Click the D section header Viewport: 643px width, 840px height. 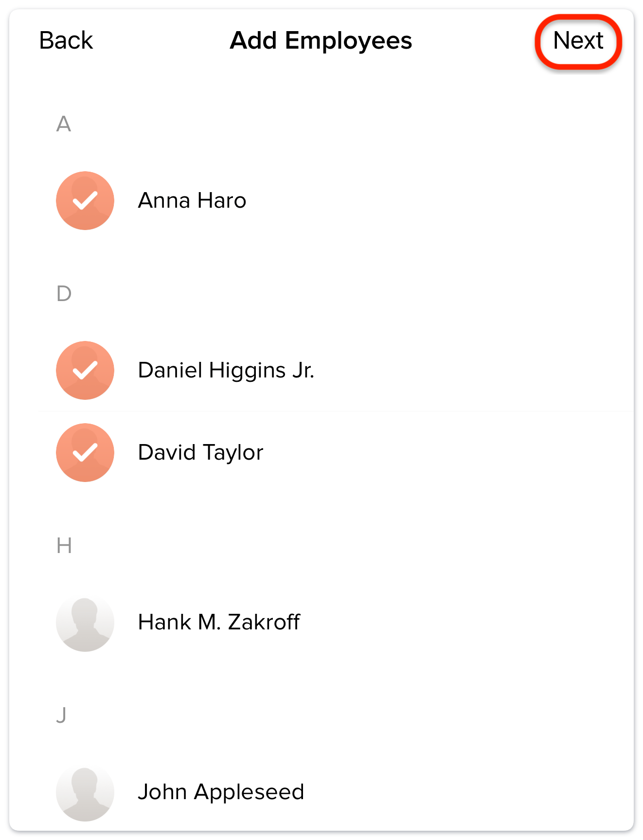click(64, 294)
